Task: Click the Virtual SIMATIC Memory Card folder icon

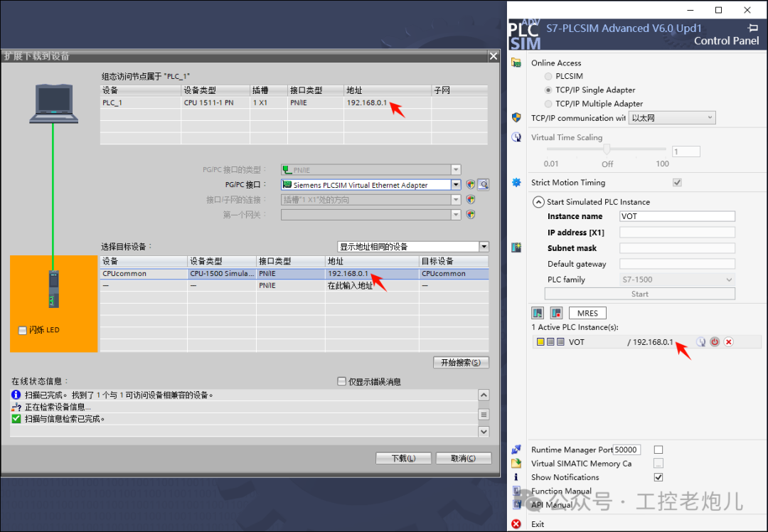Action: (x=516, y=463)
